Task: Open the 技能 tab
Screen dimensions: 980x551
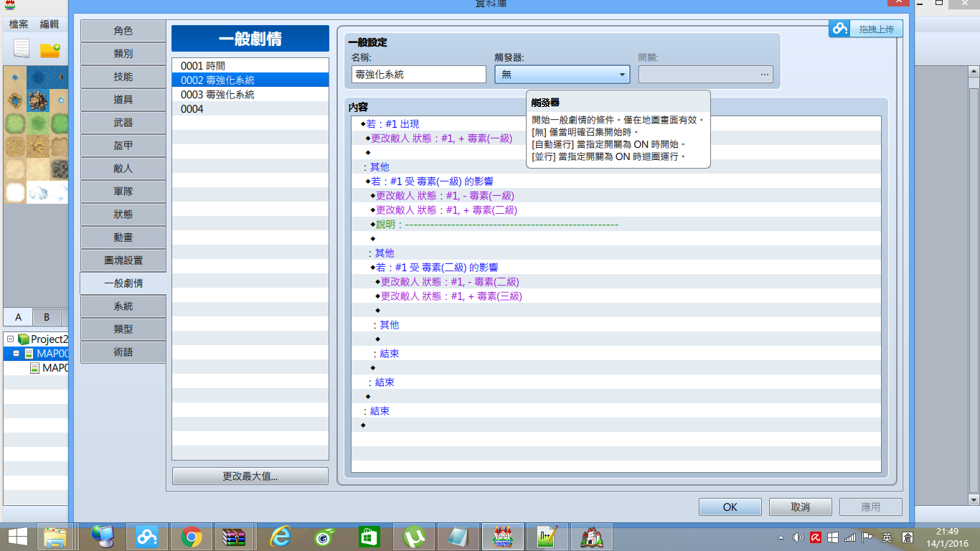Action: pos(123,77)
